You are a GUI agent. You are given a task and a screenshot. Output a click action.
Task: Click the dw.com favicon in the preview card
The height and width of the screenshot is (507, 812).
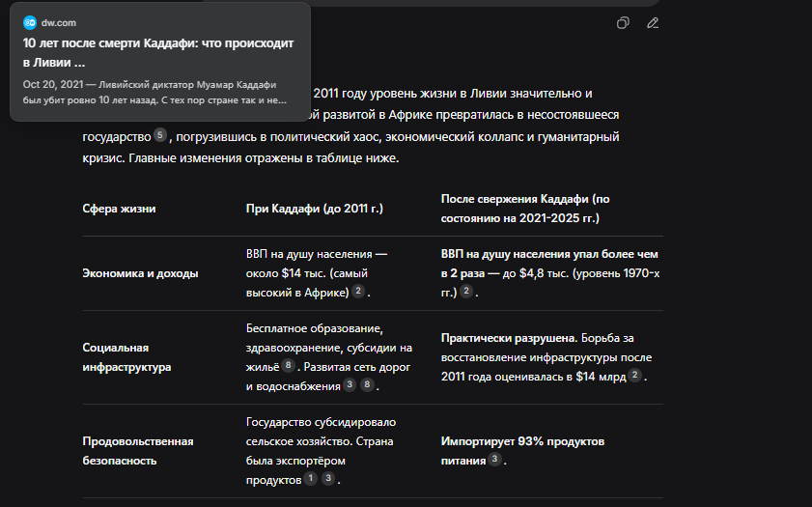[x=29, y=22]
